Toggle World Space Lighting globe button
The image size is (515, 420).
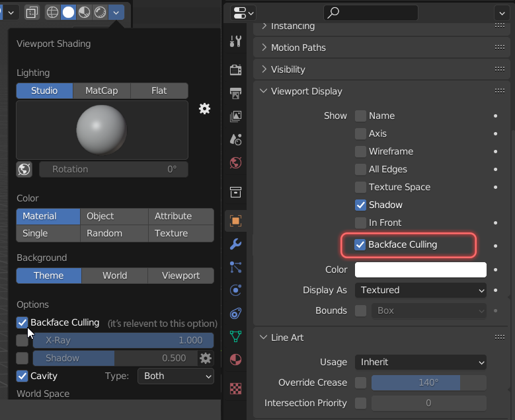[x=24, y=169]
